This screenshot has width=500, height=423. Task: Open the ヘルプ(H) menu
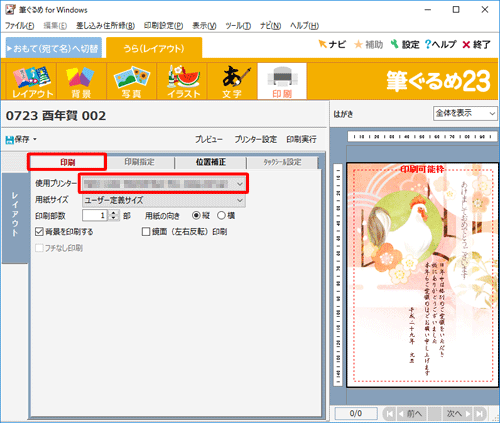(304, 26)
